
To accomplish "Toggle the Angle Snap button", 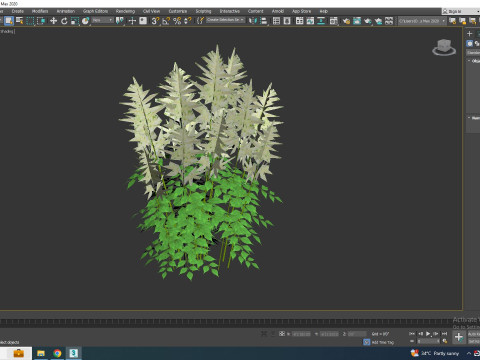I will pos(166,21).
